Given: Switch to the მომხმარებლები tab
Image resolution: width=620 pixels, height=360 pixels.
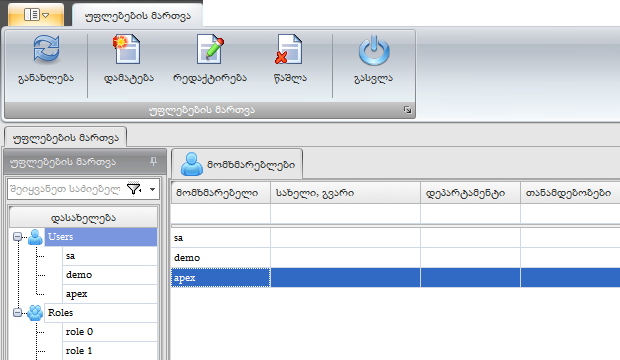Looking at the screenshot, I should tap(237, 164).
